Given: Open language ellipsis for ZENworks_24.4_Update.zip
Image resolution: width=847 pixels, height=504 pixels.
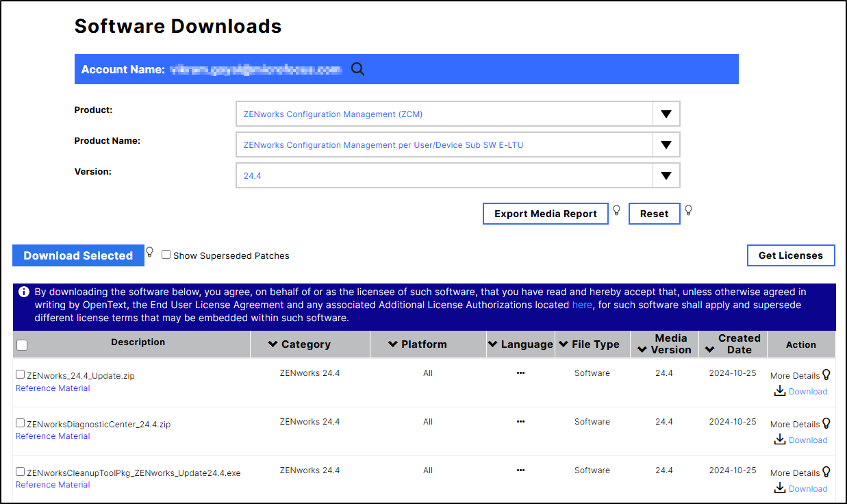Looking at the screenshot, I should (x=520, y=373).
